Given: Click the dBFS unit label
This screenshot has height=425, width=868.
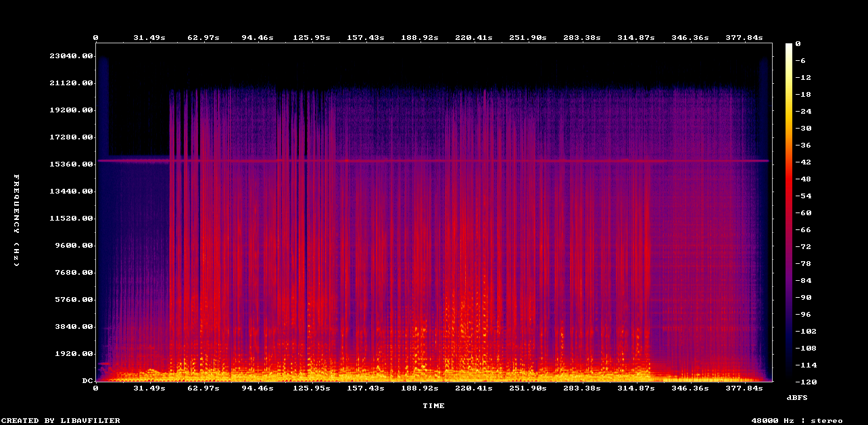Looking at the screenshot, I should tap(797, 397).
